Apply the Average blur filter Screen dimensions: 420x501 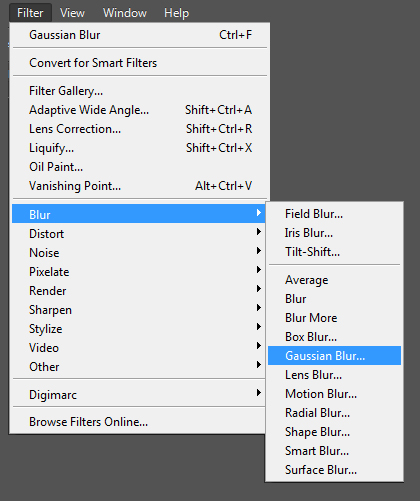pyautogui.click(x=334, y=280)
